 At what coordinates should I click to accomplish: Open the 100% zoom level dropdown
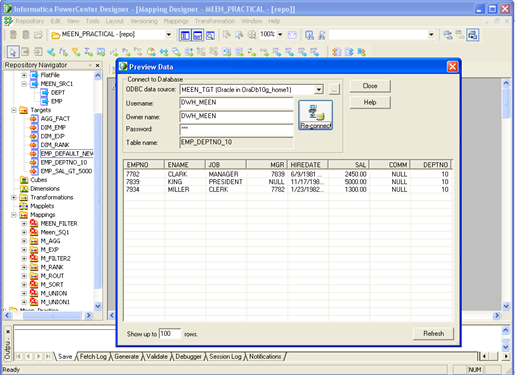coord(280,34)
